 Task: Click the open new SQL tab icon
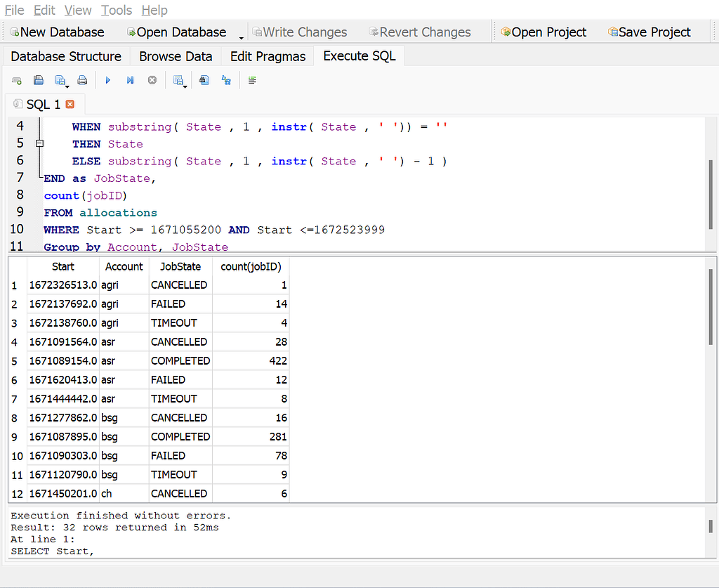(x=17, y=81)
